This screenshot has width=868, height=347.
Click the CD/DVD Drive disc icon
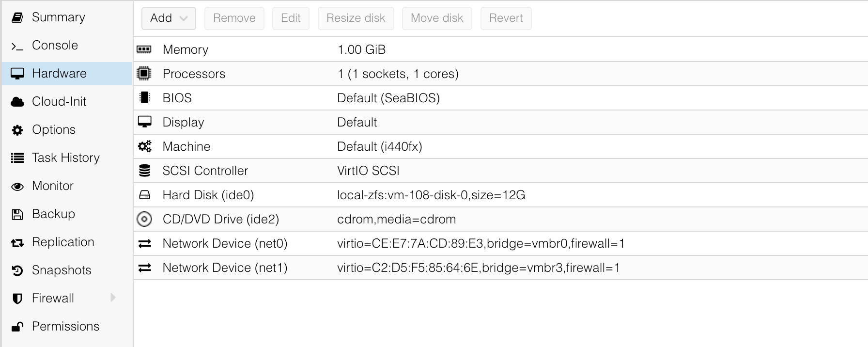coord(144,219)
